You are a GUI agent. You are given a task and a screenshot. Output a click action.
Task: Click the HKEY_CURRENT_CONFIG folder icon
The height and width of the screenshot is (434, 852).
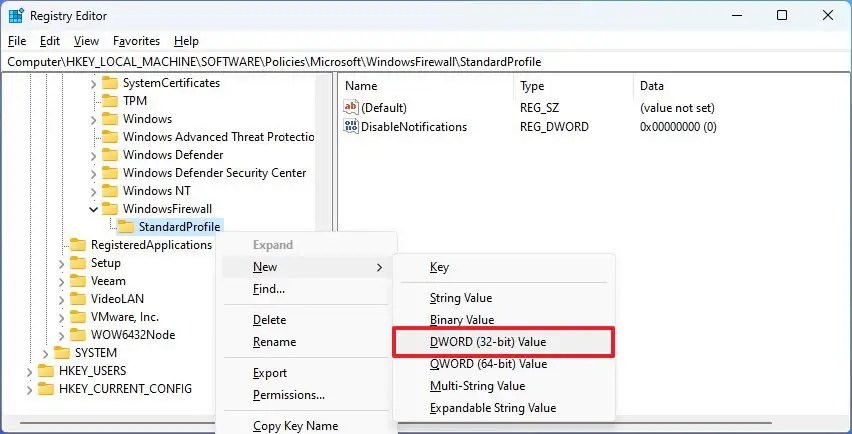(46, 389)
